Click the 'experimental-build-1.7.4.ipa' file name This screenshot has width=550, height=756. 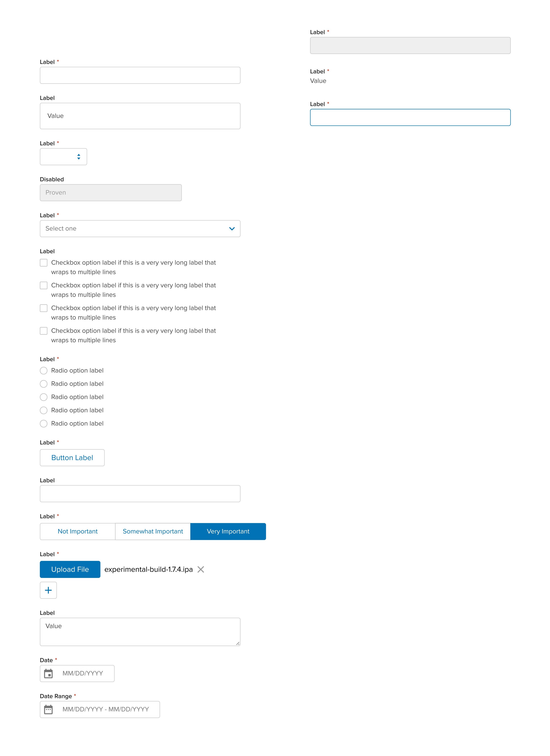pyautogui.click(x=149, y=570)
